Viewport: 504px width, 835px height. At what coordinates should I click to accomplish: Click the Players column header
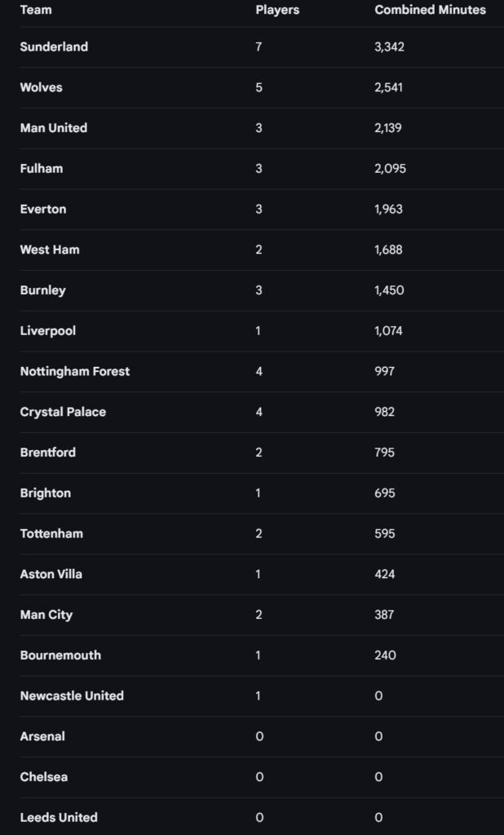pos(277,10)
